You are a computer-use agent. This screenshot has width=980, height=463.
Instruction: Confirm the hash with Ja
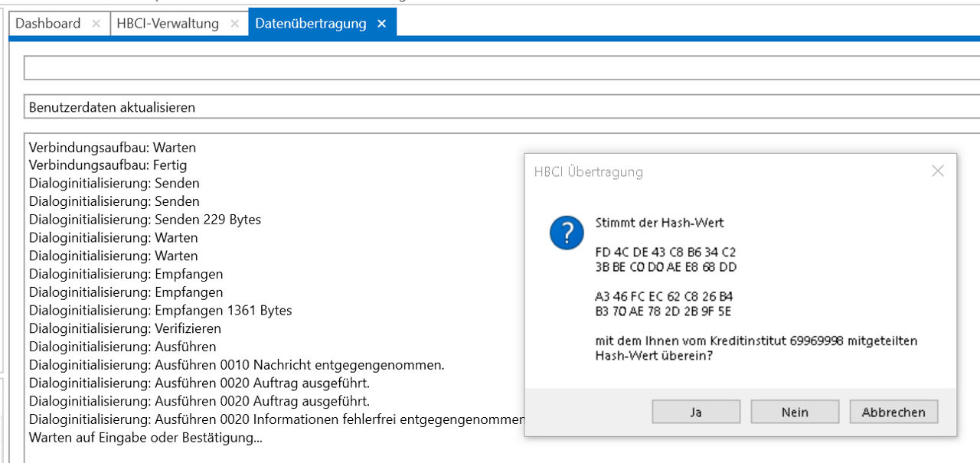(695, 412)
